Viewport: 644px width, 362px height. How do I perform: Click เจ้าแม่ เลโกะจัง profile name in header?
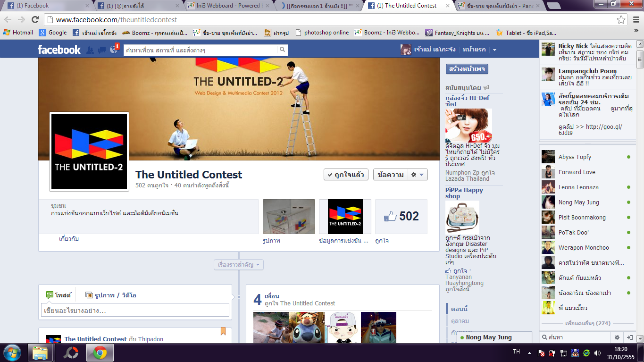pyautogui.click(x=428, y=50)
